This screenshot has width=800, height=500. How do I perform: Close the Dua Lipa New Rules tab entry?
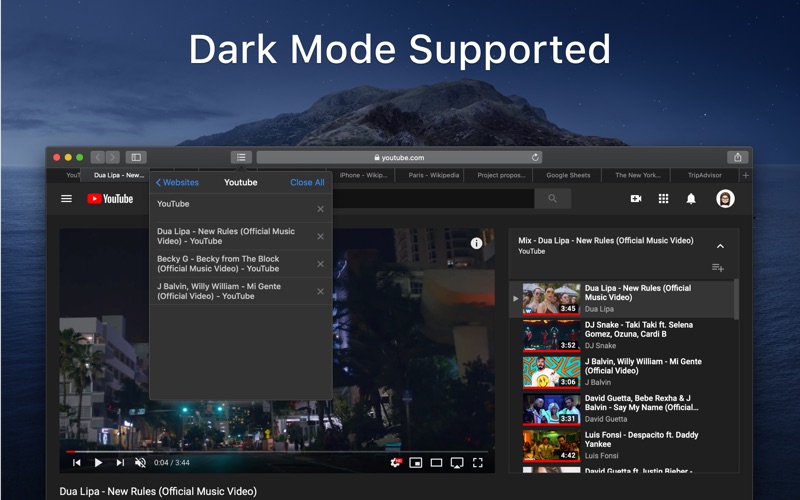click(320, 236)
